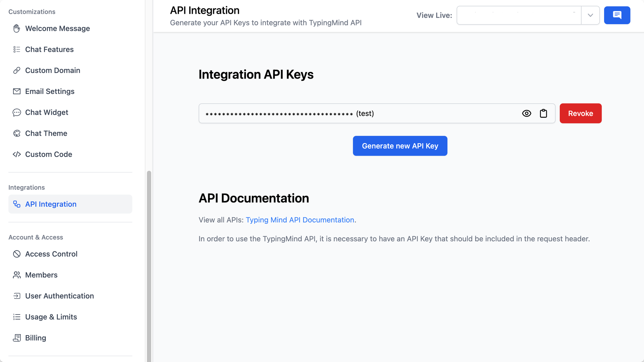Click the Usage & Limits list icon
Viewport: 644px width, 362px height.
[17, 317]
